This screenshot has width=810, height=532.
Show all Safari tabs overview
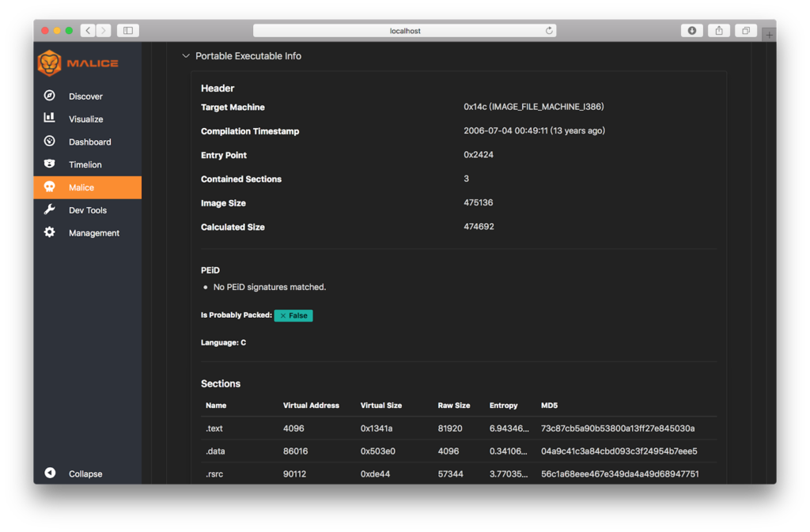click(746, 31)
